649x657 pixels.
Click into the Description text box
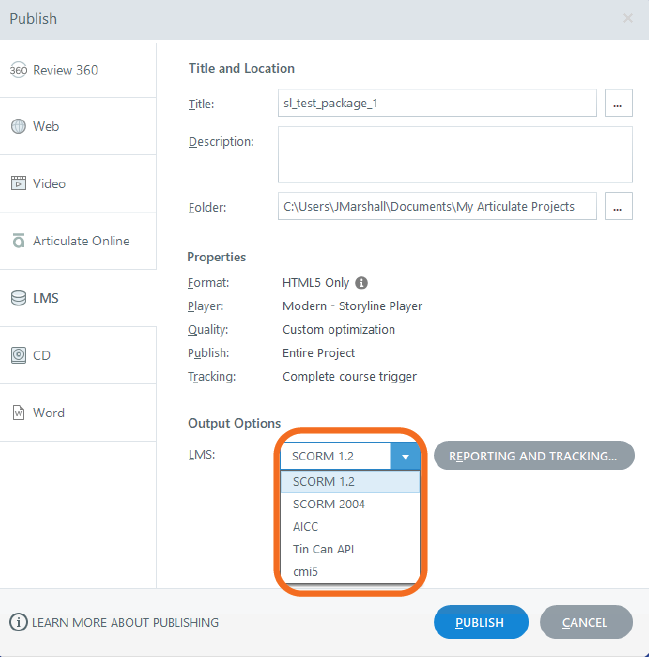click(x=455, y=154)
